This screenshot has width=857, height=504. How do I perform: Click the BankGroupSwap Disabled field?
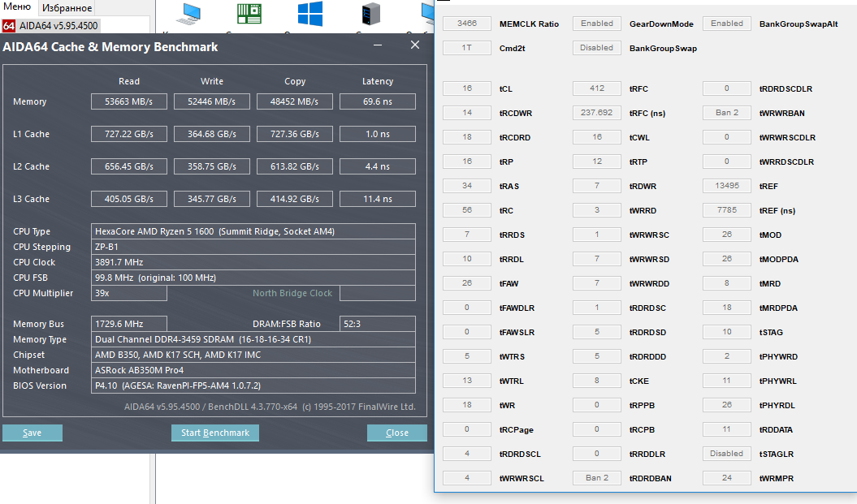(597, 48)
